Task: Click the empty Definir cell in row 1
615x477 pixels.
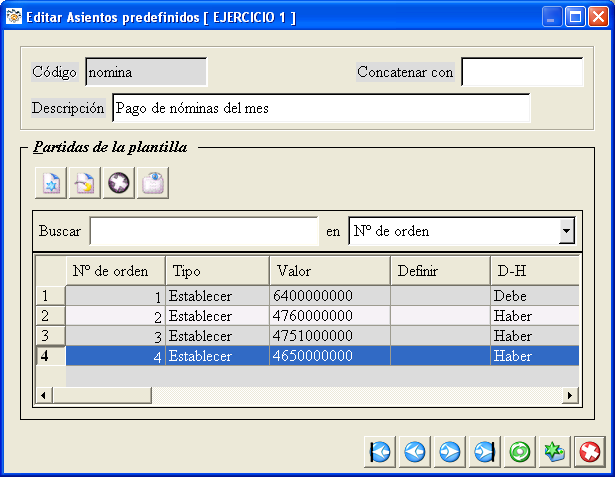Action: point(440,296)
